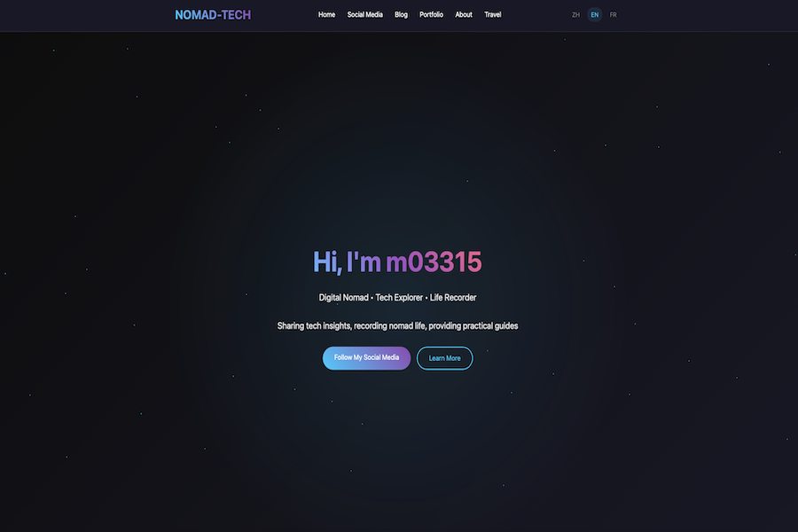Open the Blog section in navbar
798x532 pixels.
click(401, 15)
